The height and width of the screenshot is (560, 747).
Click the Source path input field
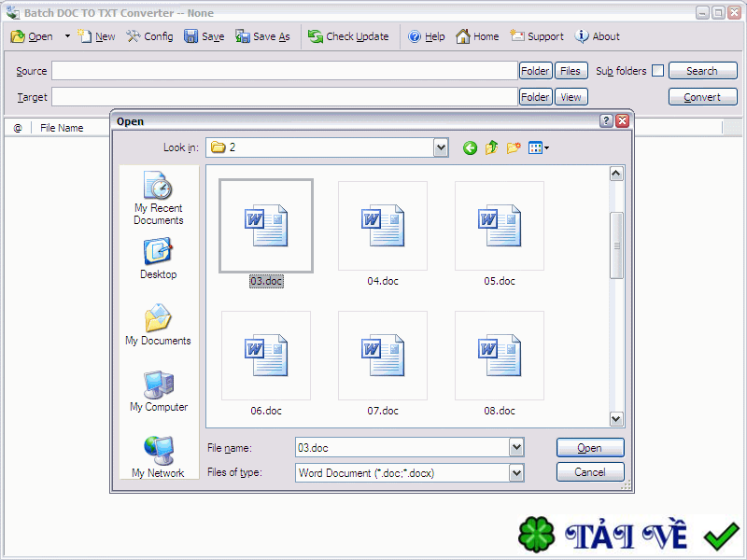pos(285,71)
